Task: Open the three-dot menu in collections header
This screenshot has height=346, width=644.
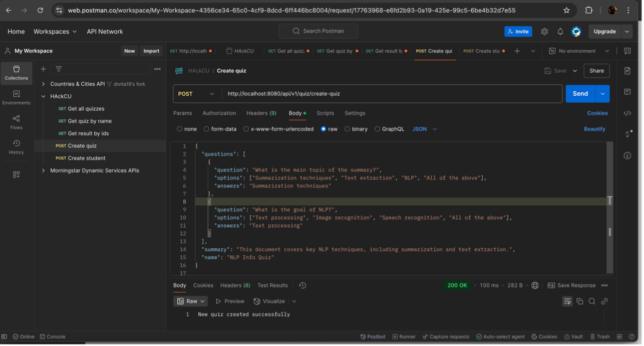Action: tap(158, 69)
